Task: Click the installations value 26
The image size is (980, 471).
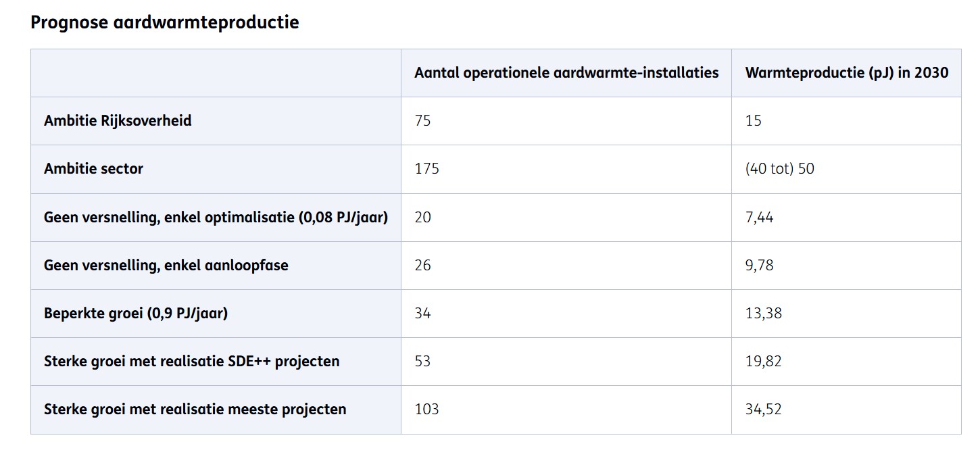Action: tap(422, 266)
